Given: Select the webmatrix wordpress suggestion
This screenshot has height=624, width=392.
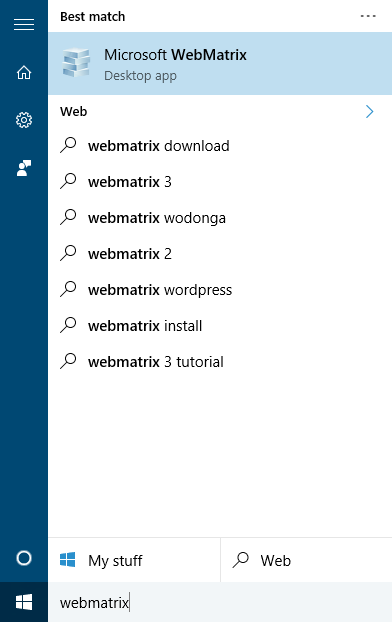Looking at the screenshot, I should pyautogui.click(x=220, y=290).
